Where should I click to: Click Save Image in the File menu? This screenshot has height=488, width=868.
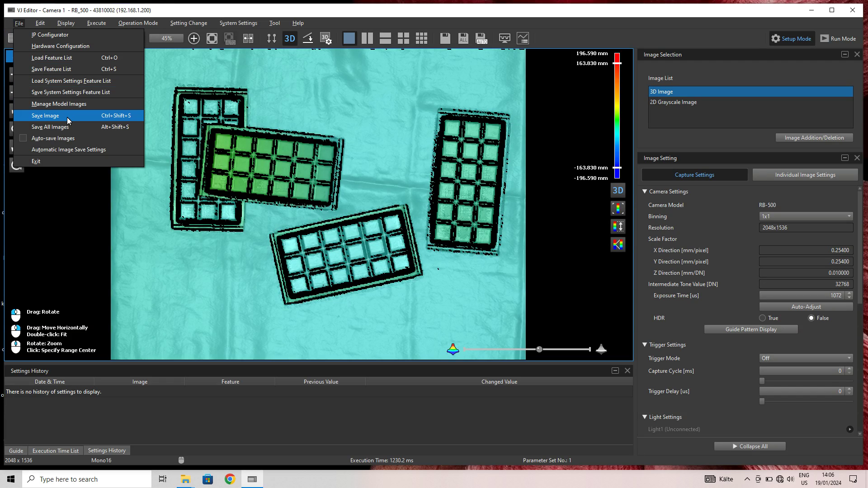tap(45, 116)
